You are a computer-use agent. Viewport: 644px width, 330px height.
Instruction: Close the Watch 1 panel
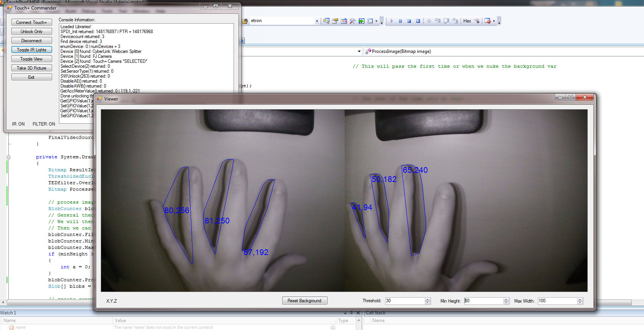point(358,313)
